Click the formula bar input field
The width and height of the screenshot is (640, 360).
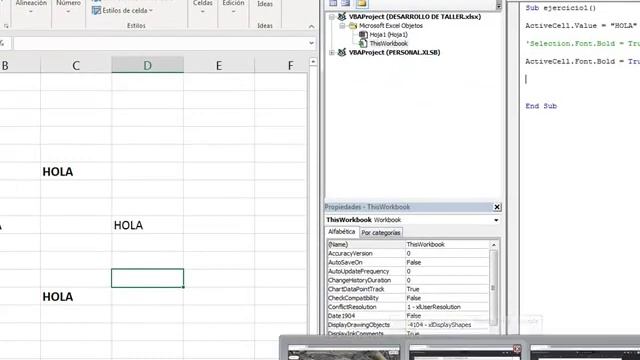click(x=161, y=43)
